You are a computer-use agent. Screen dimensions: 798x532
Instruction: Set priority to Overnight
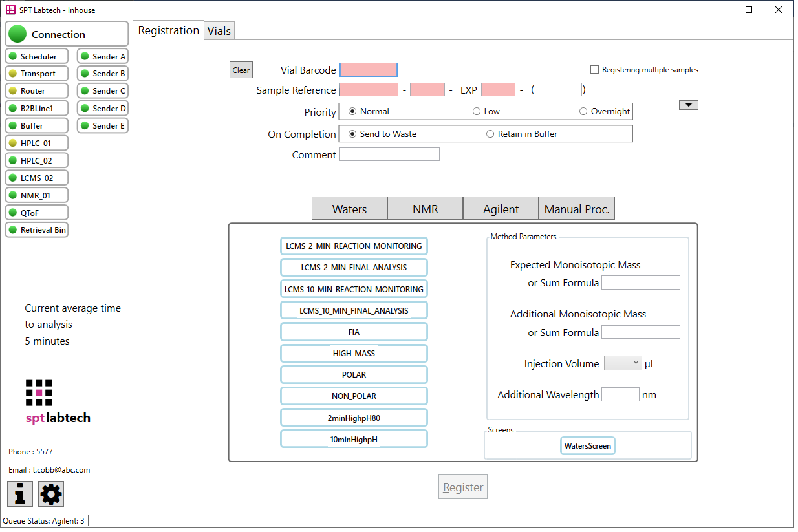584,111
